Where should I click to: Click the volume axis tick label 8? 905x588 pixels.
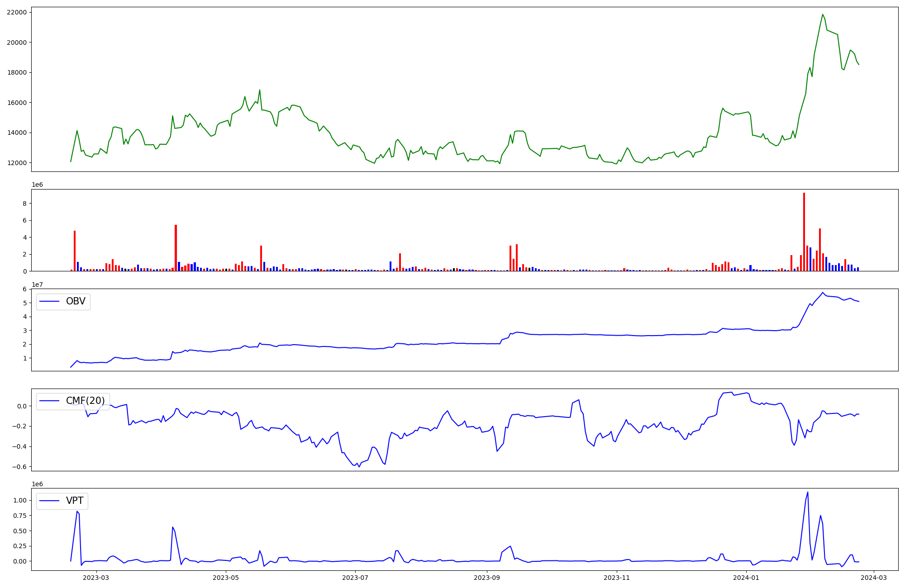24,204
